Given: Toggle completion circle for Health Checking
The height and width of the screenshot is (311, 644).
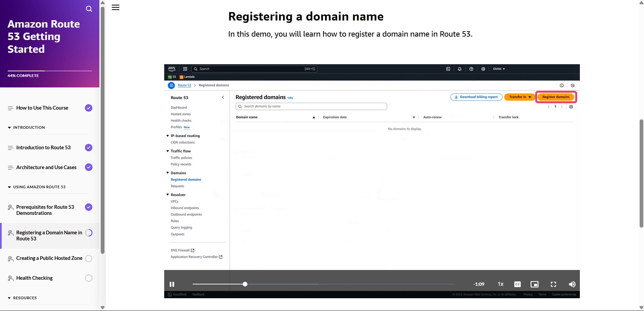Looking at the screenshot, I should point(89,278).
